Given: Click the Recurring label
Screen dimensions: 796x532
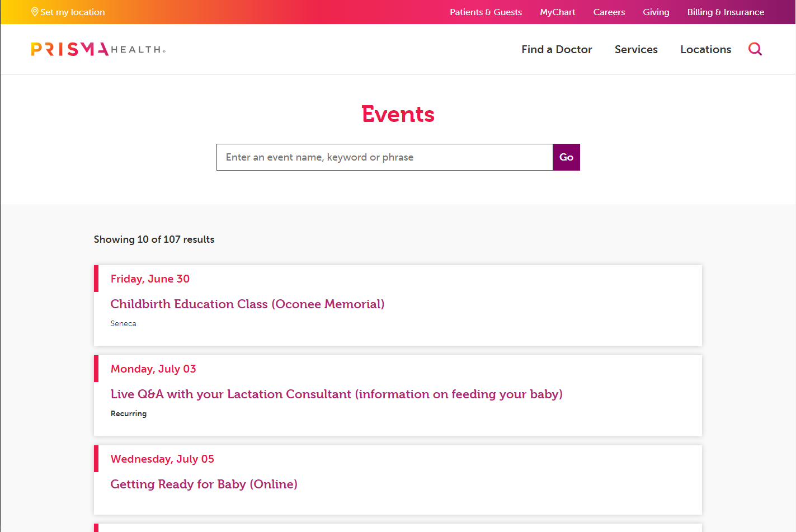Looking at the screenshot, I should coord(129,413).
